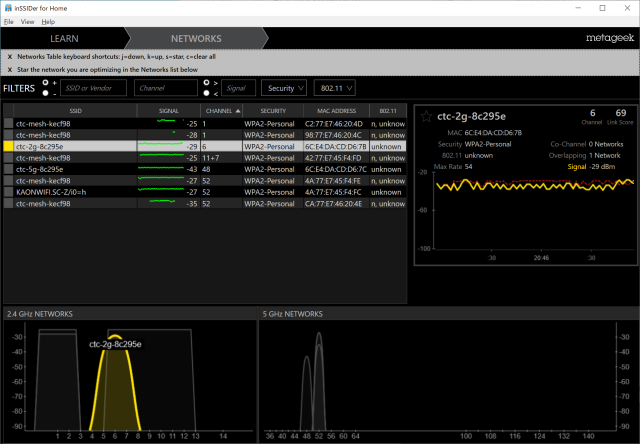Select the greater-than signal filter radio
The width and height of the screenshot is (640, 444).
(x=207, y=83)
